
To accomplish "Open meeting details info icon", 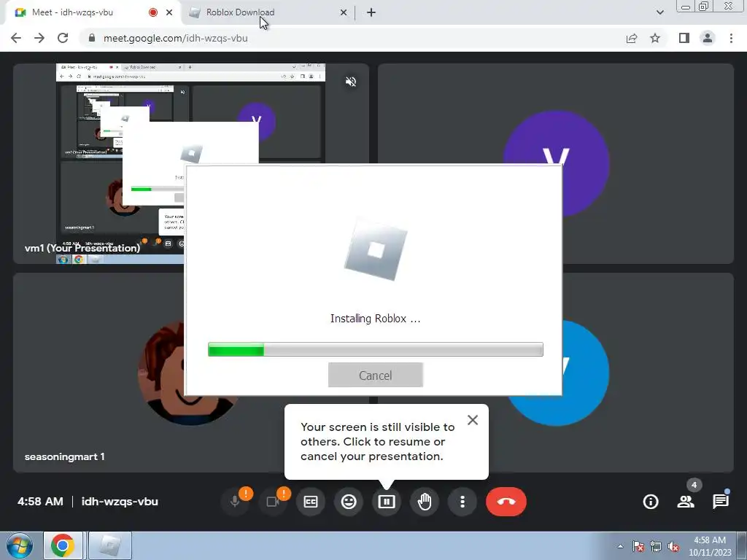I will pos(651,502).
